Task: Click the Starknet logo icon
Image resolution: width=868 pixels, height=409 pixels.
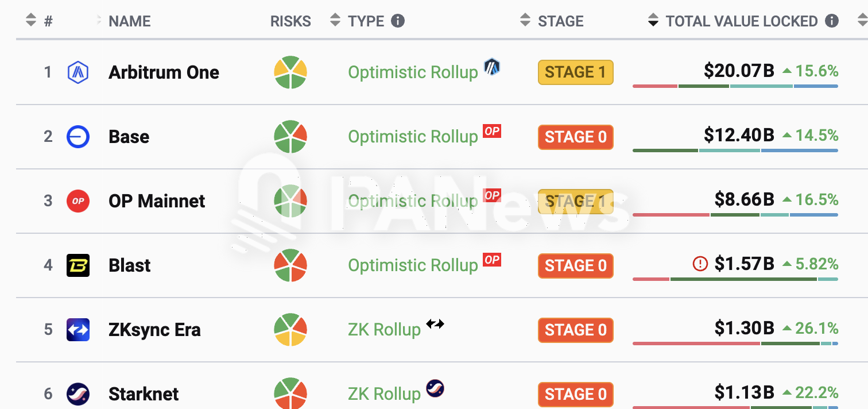Action: coord(77,394)
